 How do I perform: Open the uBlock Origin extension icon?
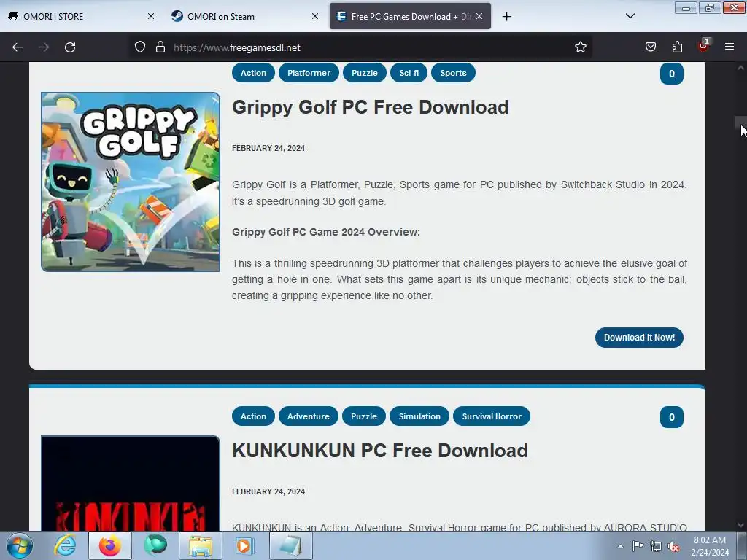704,46
